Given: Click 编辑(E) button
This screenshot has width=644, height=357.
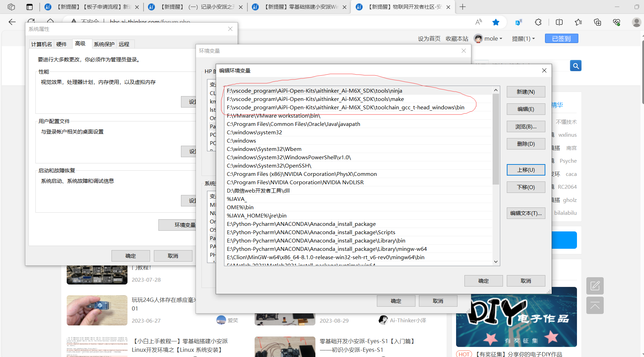Looking at the screenshot, I should coord(526,109).
